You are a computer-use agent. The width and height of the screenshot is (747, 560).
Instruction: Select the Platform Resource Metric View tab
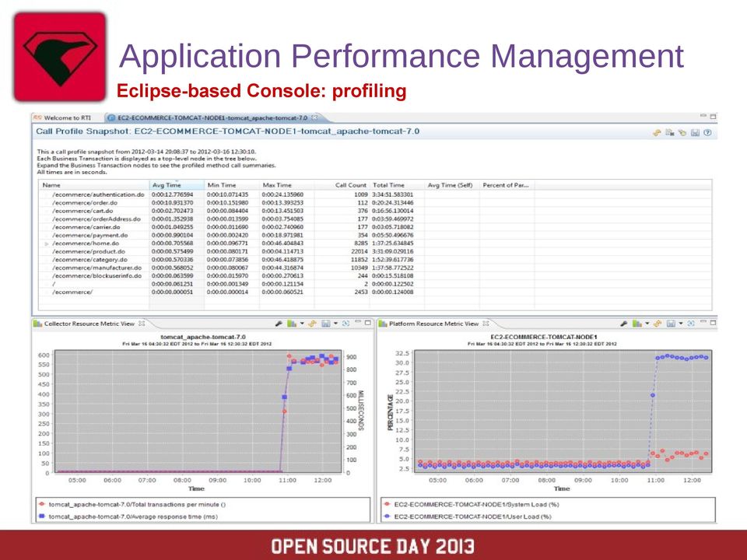pos(433,324)
